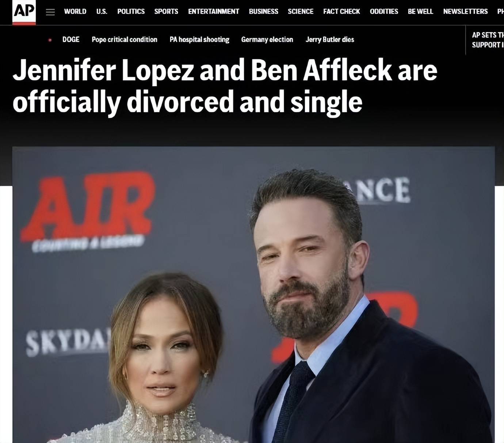The image size is (504, 443).
Task: Open the Business section
Action: coord(263,11)
